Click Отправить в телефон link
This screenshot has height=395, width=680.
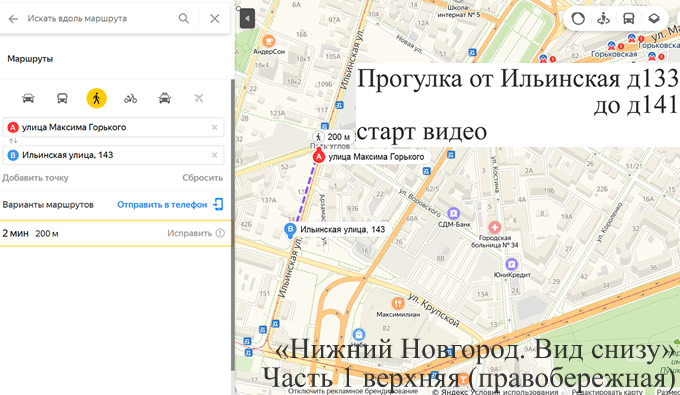pos(170,205)
